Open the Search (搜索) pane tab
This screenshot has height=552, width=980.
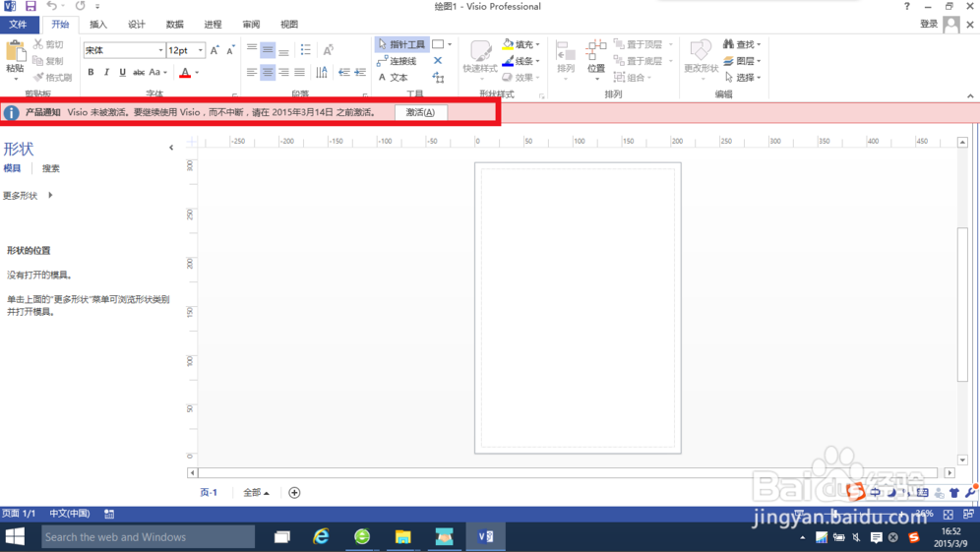pos(50,168)
